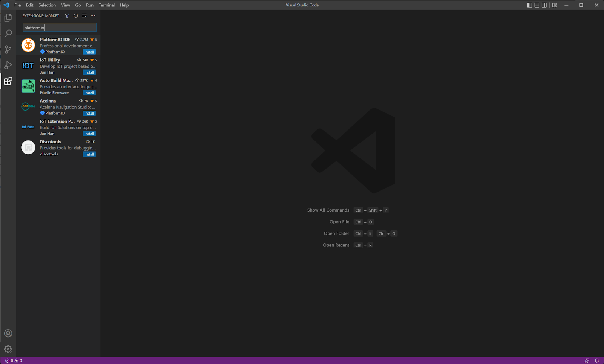Click the feedback icon in status bar
This screenshot has width=604, height=364.
[x=587, y=361]
